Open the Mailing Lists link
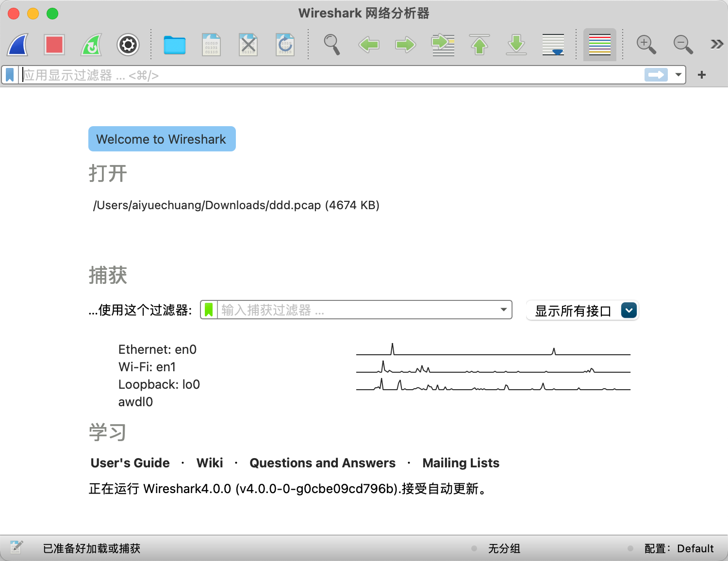The image size is (728, 561). pyautogui.click(x=461, y=463)
